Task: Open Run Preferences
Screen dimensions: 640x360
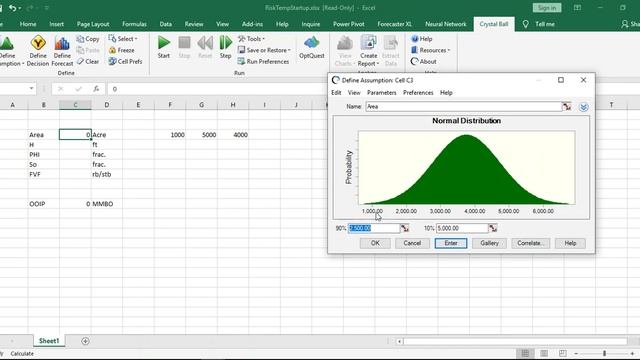Action: tap(263, 61)
